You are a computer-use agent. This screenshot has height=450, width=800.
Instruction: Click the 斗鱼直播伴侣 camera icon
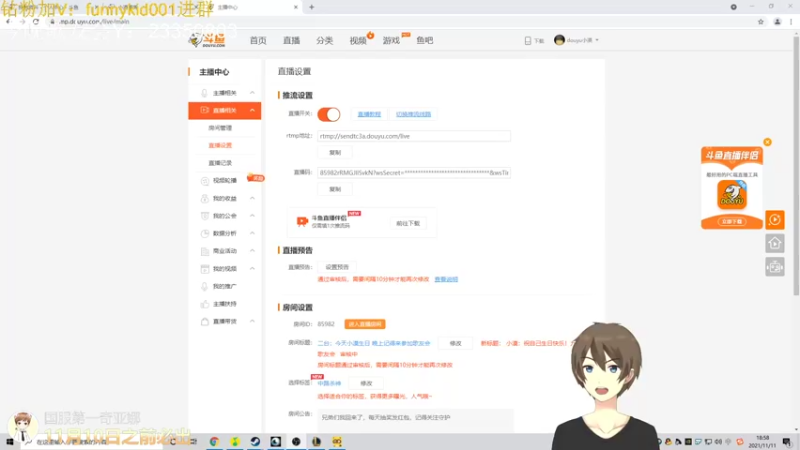(302, 221)
